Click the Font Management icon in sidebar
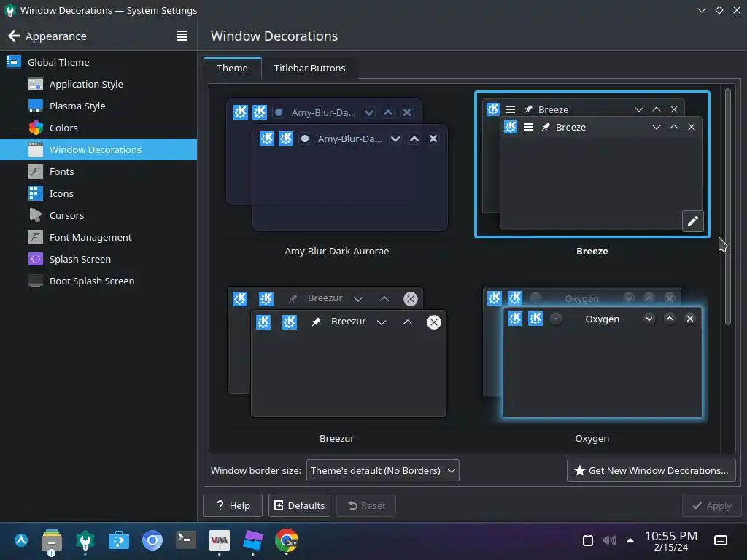The width and height of the screenshot is (747, 560). (x=36, y=237)
